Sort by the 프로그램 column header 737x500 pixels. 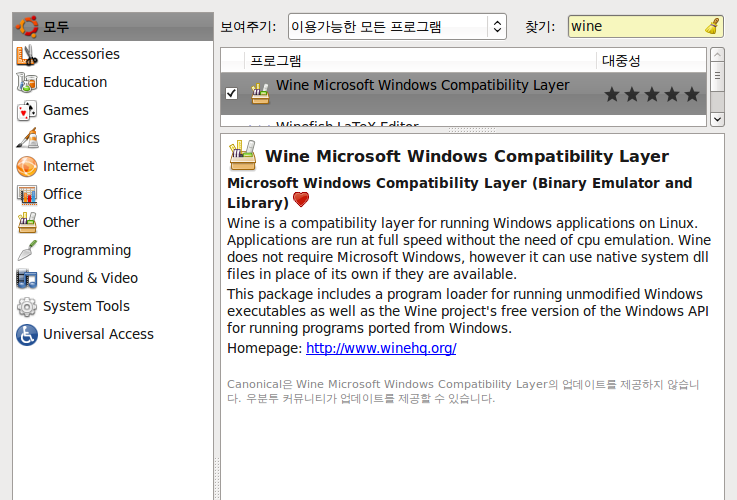click(x=420, y=61)
